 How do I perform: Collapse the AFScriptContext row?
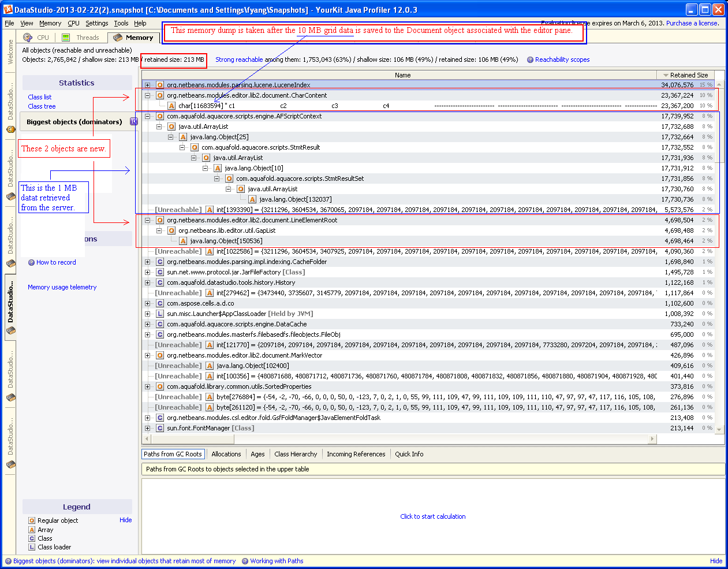[147, 116]
